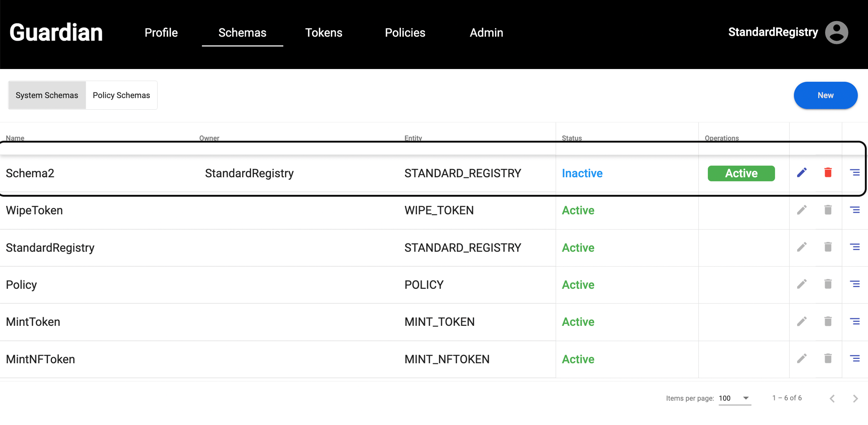Click the Inactive status of Schema2

tap(582, 173)
